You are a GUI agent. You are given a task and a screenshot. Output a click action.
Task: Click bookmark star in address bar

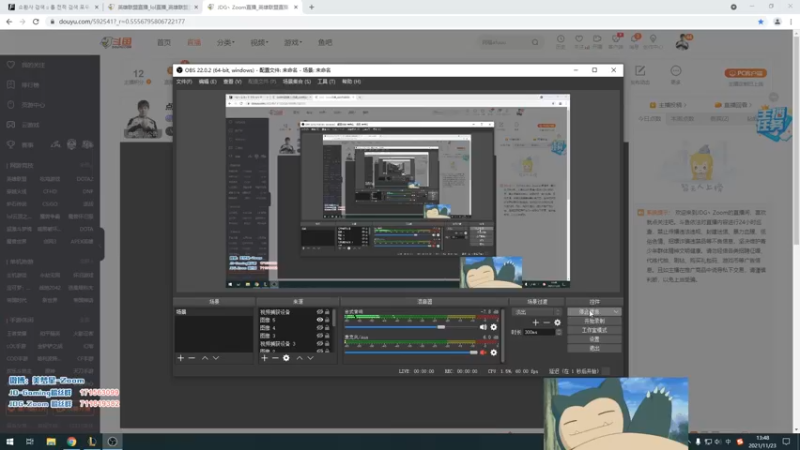pyautogui.click(x=761, y=21)
